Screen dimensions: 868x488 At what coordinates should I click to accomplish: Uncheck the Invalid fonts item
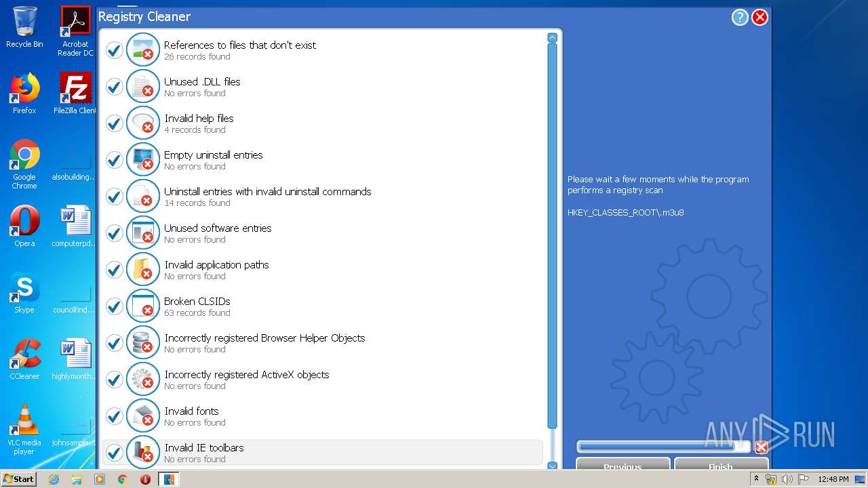[x=114, y=416]
